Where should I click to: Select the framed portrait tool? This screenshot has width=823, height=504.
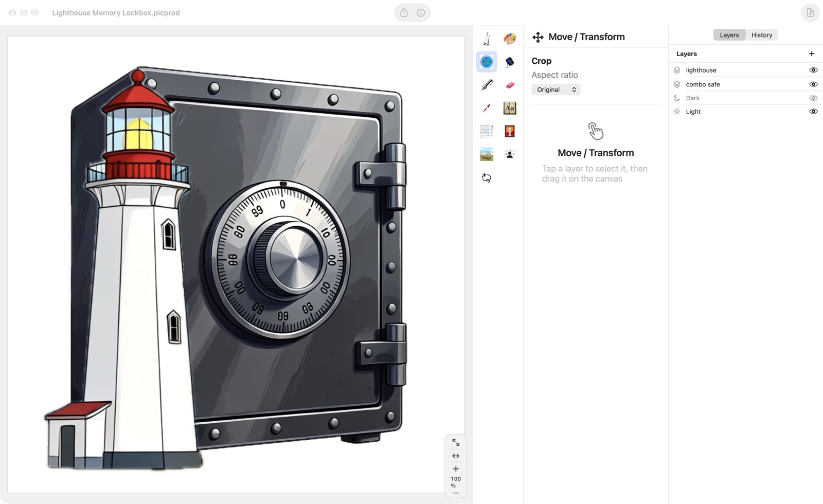(x=510, y=131)
